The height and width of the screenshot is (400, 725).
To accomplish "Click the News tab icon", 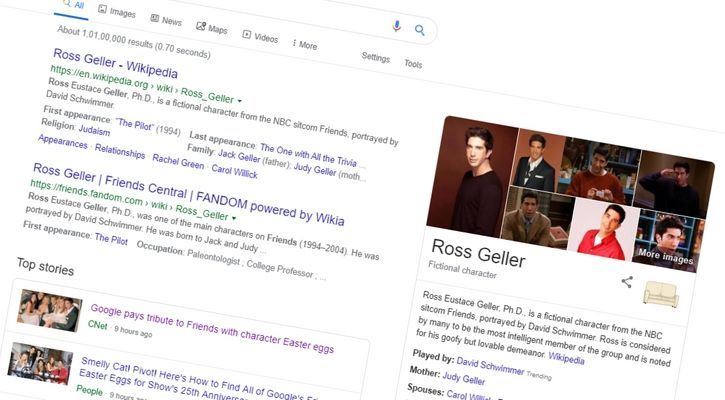I will [x=155, y=18].
